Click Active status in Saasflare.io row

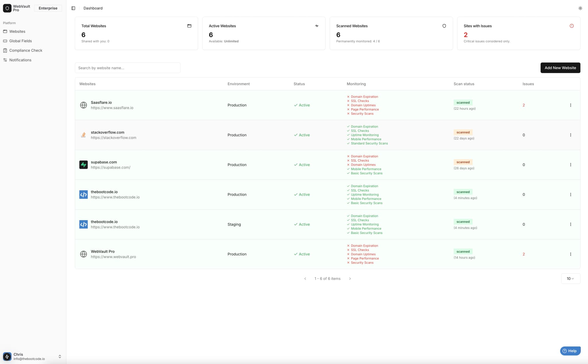click(302, 105)
